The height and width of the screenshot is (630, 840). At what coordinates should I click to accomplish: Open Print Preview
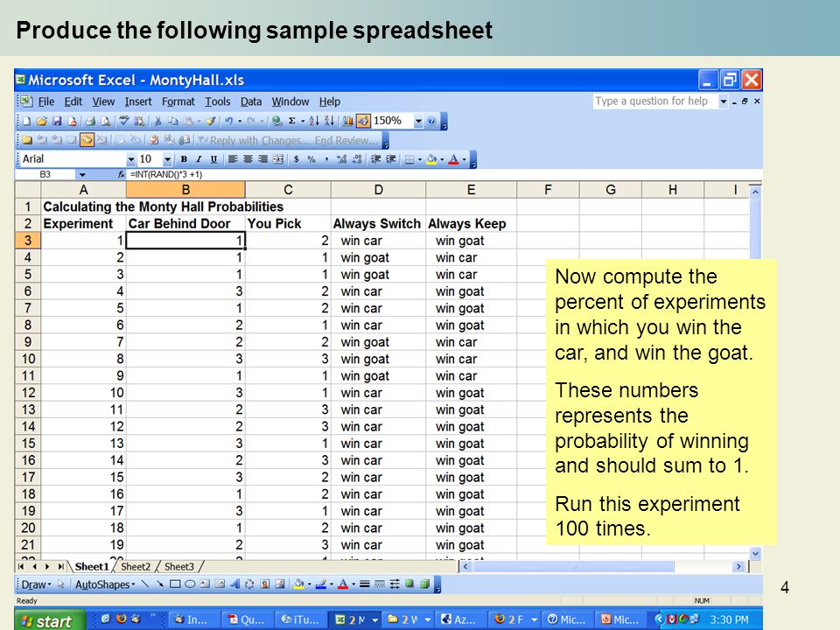point(105,121)
